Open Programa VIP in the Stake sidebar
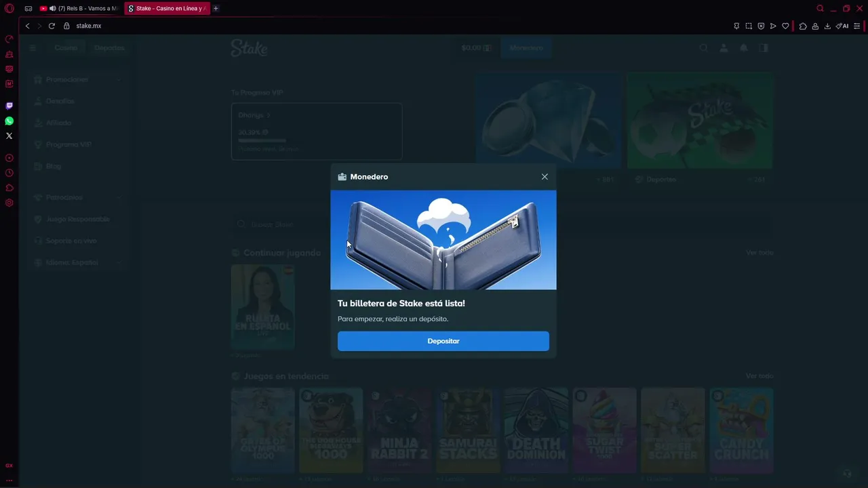The width and height of the screenshot is (868, 488). 77,144
